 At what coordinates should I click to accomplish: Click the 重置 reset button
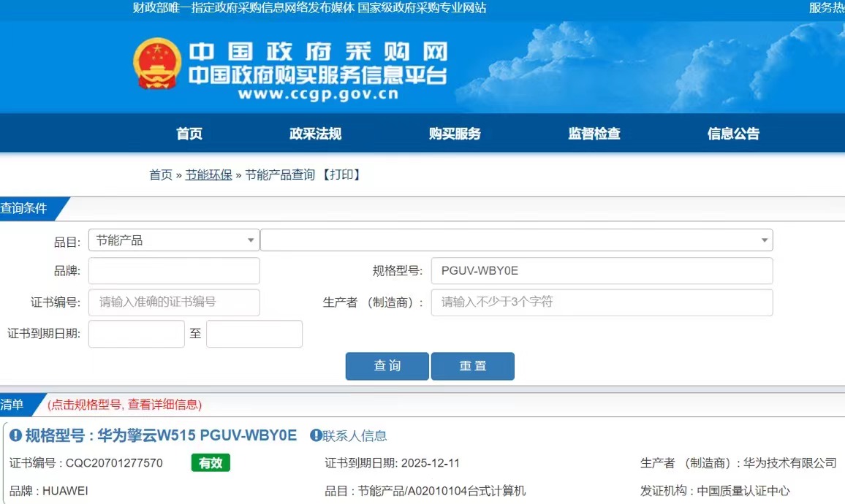pos(473,366)
